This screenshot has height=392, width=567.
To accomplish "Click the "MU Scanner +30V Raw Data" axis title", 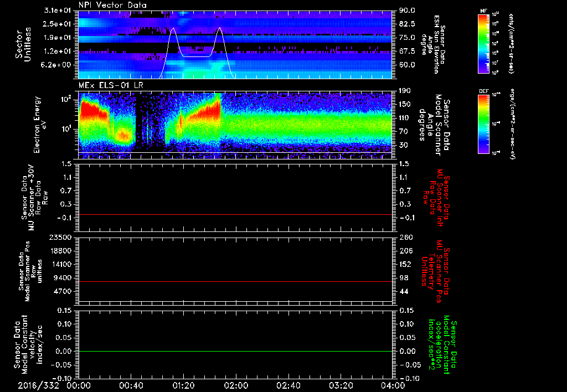I will click(34, 198).
